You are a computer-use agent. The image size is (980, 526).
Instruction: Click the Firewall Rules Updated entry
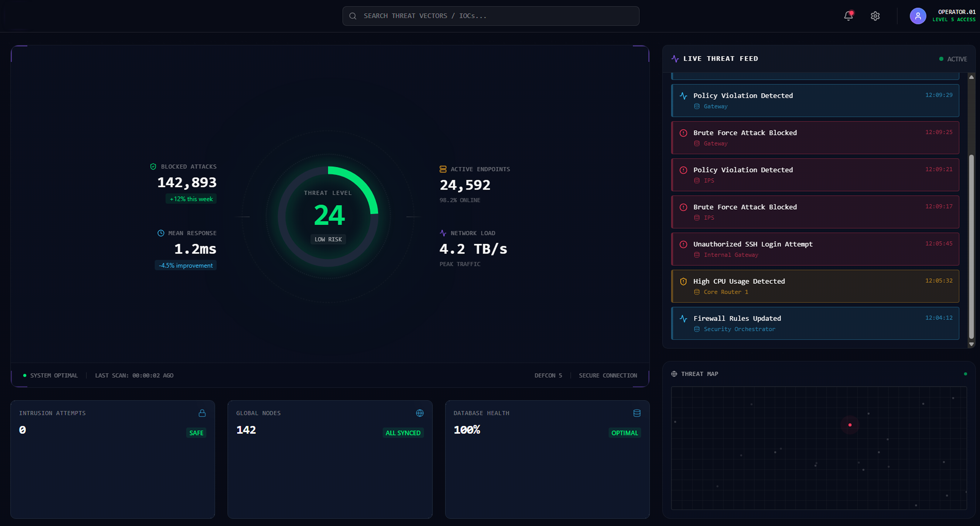click(x=814, y=323)
